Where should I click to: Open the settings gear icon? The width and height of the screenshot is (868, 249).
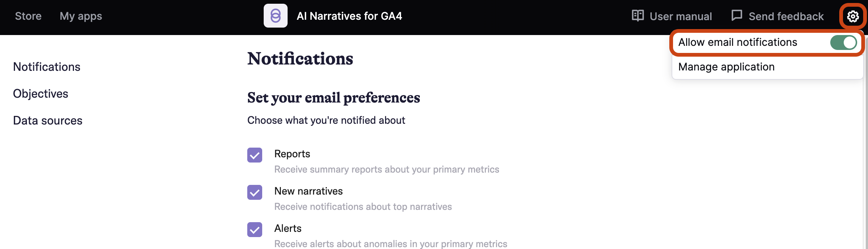pos(853,16)
